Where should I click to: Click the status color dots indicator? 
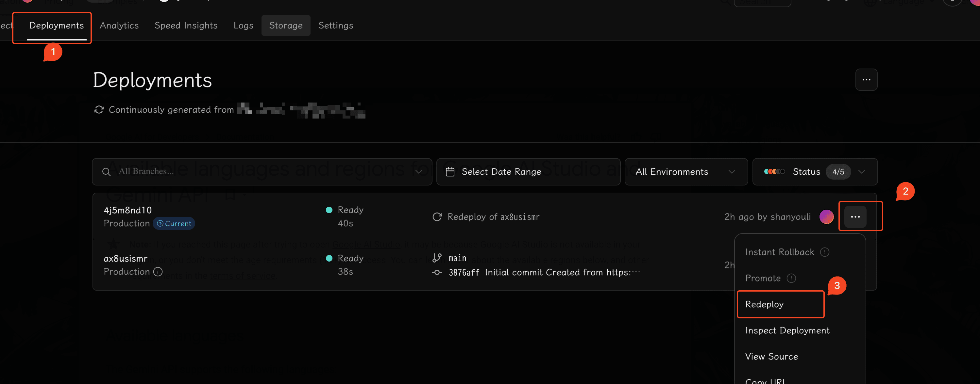point(774,171)
